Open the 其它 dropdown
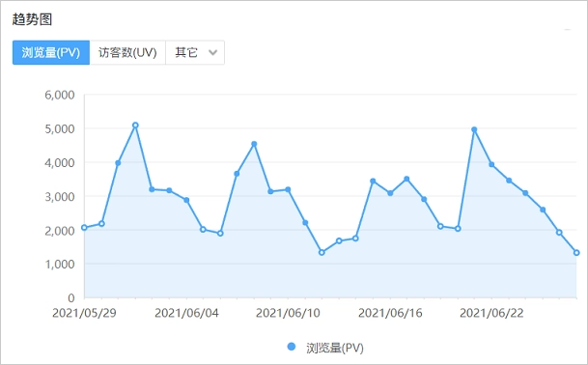Viewport: 588px width, 365px height. tap(195, 52)
